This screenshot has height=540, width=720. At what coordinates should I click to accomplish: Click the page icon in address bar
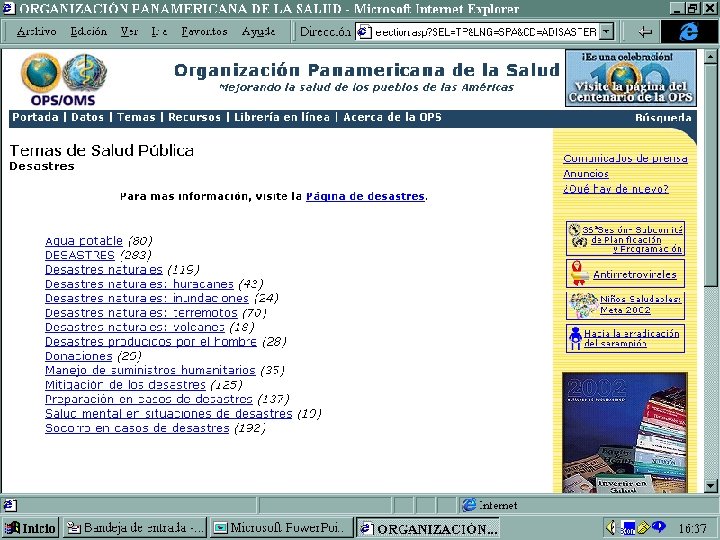tap(364, 32)
